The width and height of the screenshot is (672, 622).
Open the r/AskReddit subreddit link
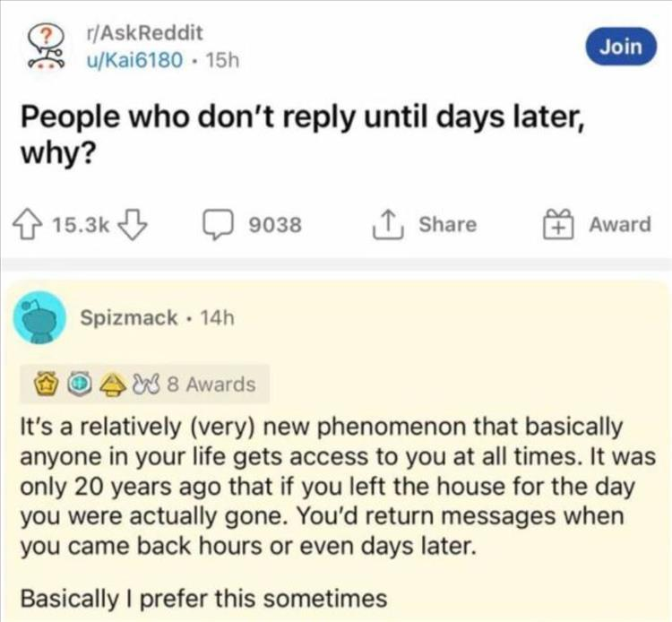[141, 34]
